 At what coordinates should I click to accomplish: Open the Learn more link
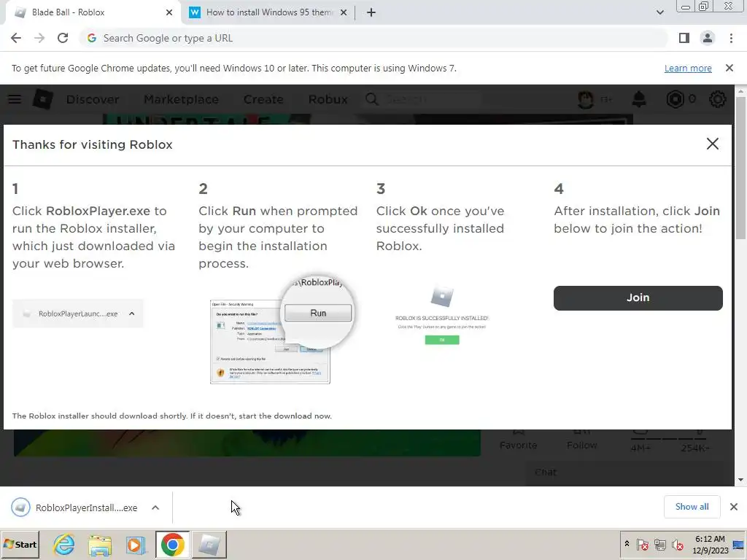coord(688,68)
